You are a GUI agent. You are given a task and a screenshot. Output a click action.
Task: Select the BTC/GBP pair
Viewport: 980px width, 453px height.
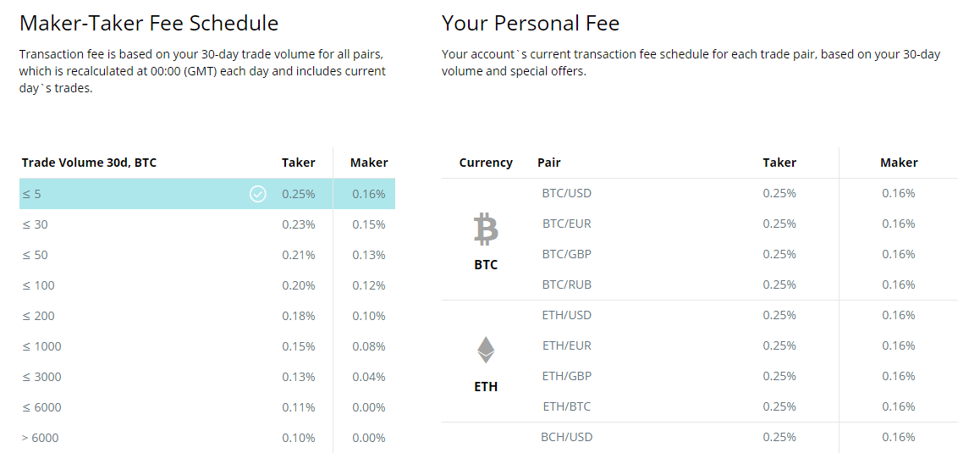566,254
